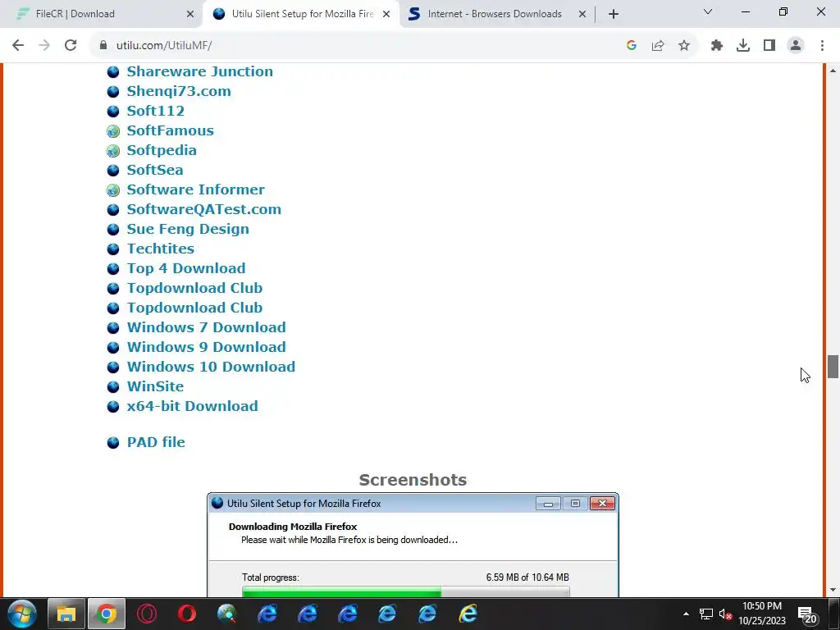The width and height of the screenshot is (840, 630).
Task: Open the Softpedia link
Action: click(162, 151)
